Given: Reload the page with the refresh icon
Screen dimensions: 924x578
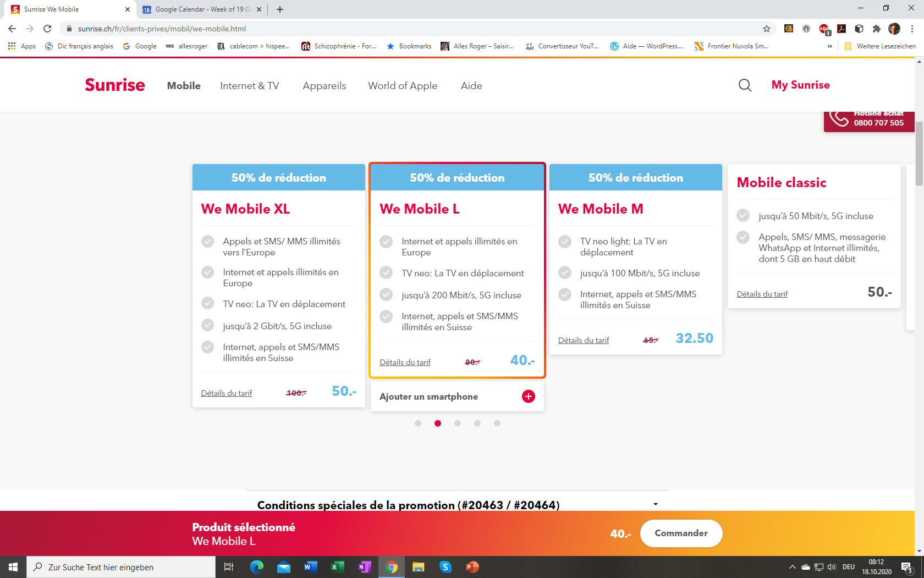Looking at the screenshot, I should [x=47, y=29].
